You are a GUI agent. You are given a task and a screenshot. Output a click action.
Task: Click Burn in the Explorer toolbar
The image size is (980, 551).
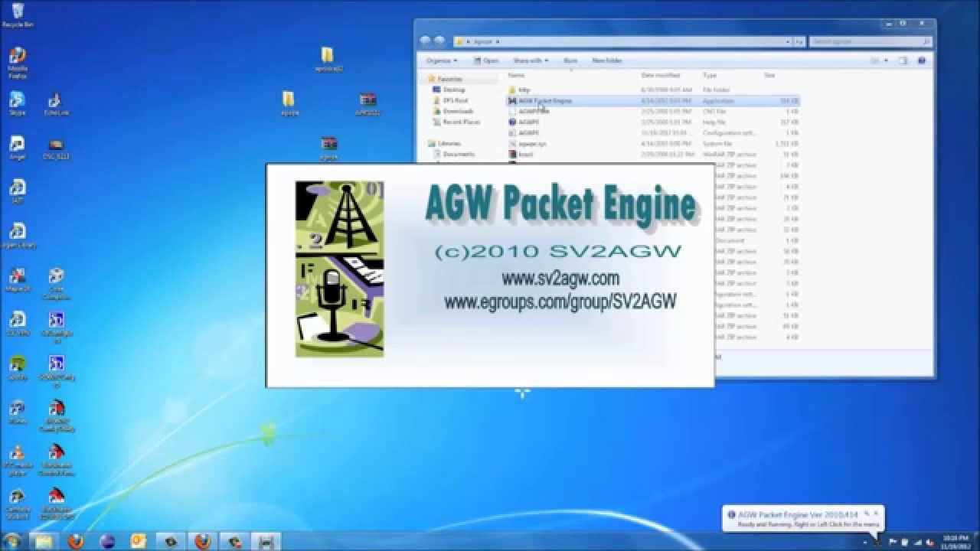tap(570, 60)
